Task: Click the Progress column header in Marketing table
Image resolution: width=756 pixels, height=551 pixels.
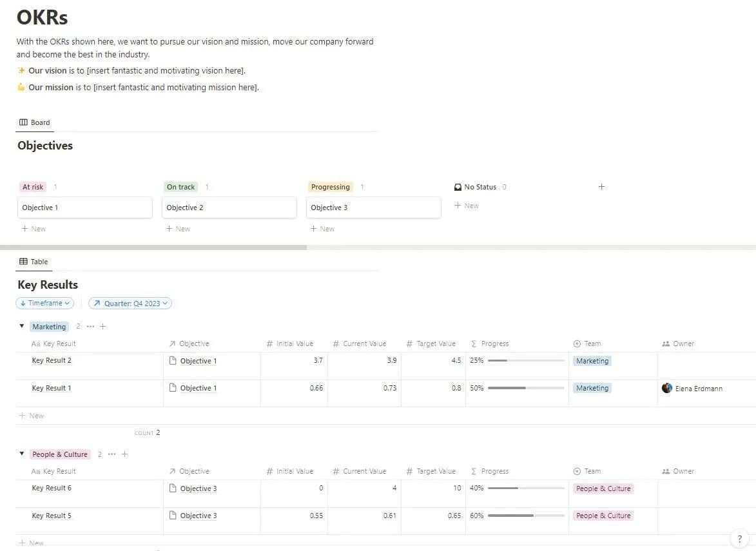Action: [494, 343]
